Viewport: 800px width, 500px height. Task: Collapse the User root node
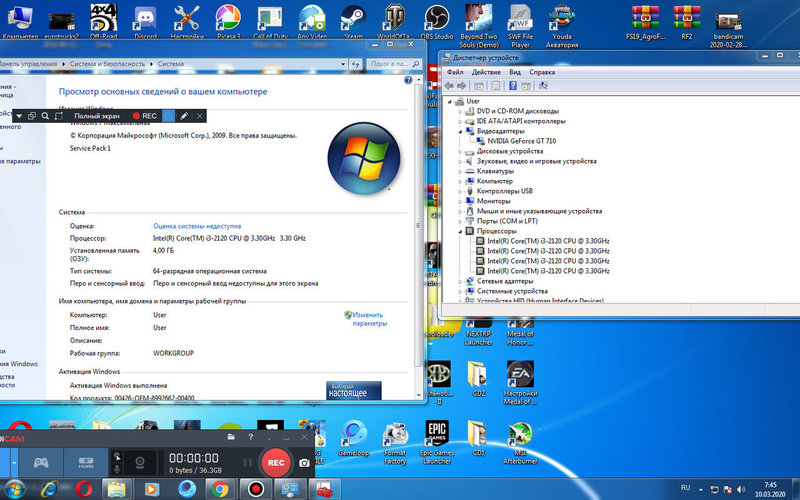point(450,102)
